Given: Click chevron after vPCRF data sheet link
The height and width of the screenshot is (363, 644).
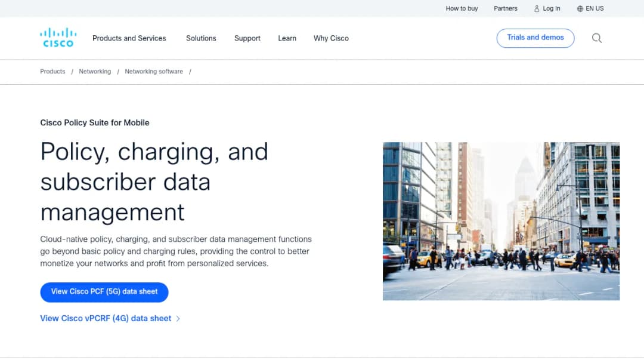Looking at the screenshot, I should click(178, 319).
